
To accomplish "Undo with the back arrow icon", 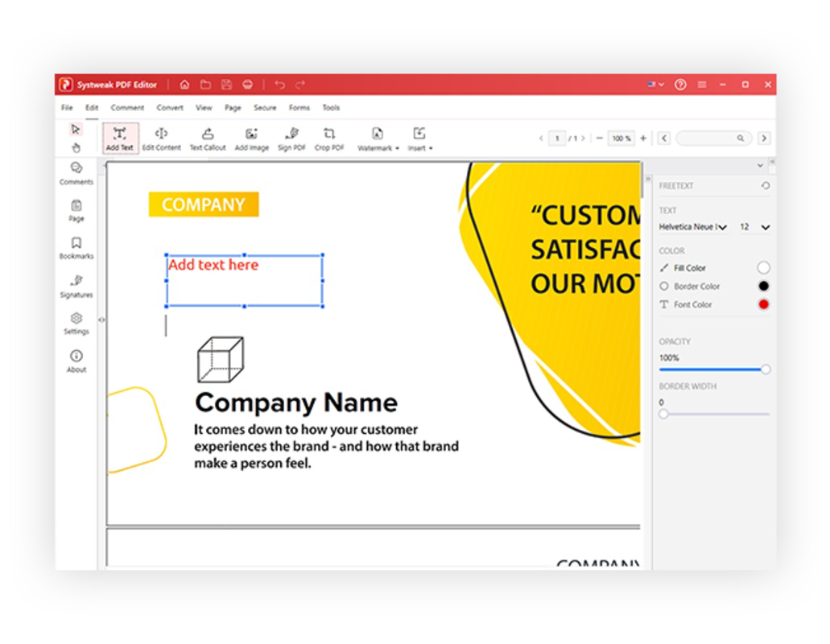I will [x=279, y=85].
